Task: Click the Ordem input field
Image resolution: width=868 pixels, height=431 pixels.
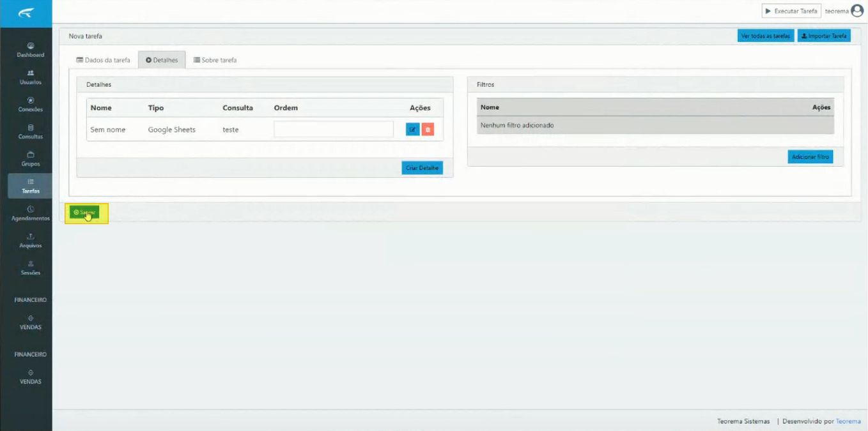Action: pyautogui.click(x=334, y=129)
